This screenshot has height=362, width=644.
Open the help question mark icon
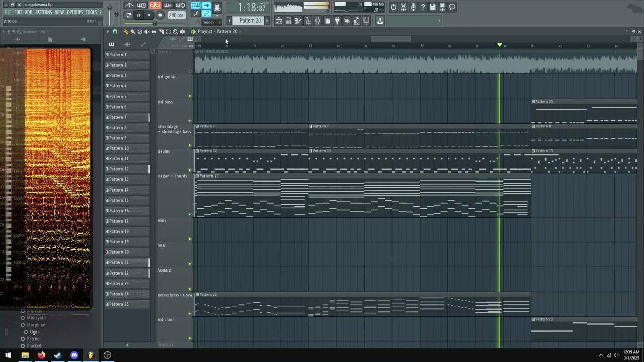point(423,7)
